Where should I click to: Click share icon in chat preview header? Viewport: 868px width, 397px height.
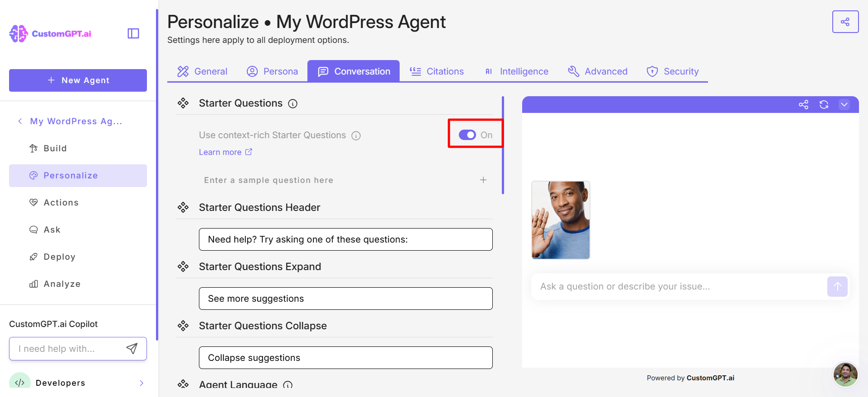coord(803,105)
